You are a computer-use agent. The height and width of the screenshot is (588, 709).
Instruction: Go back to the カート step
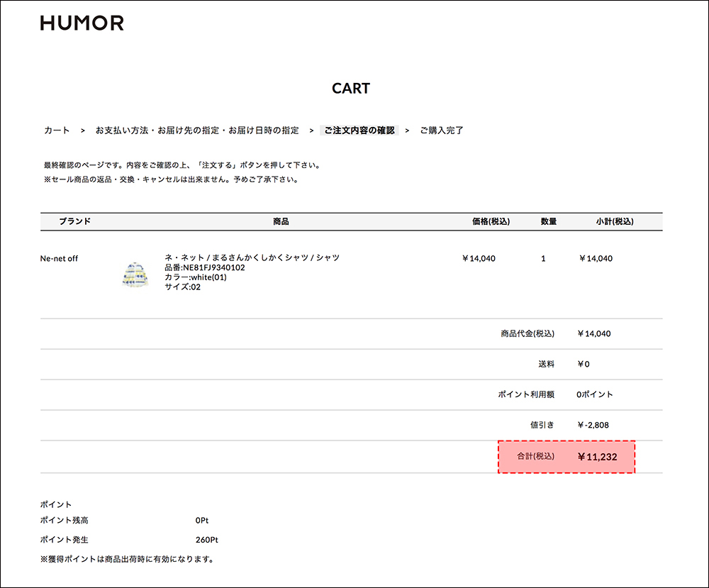point(57,131)
